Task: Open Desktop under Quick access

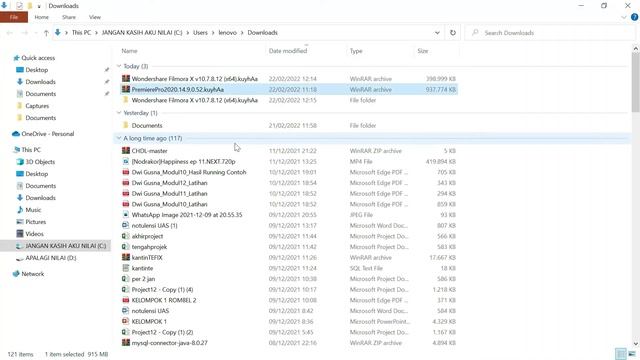Action: (36, 70)
